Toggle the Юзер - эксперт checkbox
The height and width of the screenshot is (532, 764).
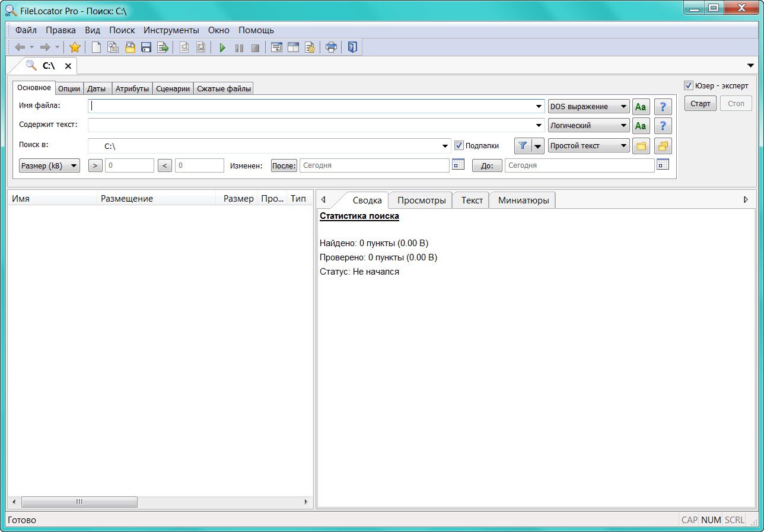[x=689, y=85]
